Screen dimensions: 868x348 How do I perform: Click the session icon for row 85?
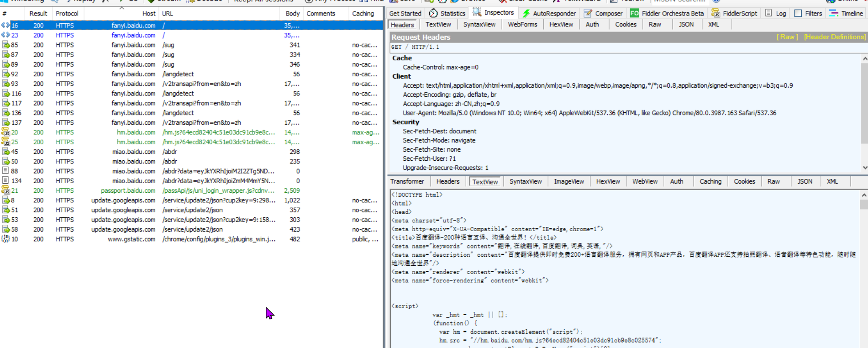pos(6,45)
